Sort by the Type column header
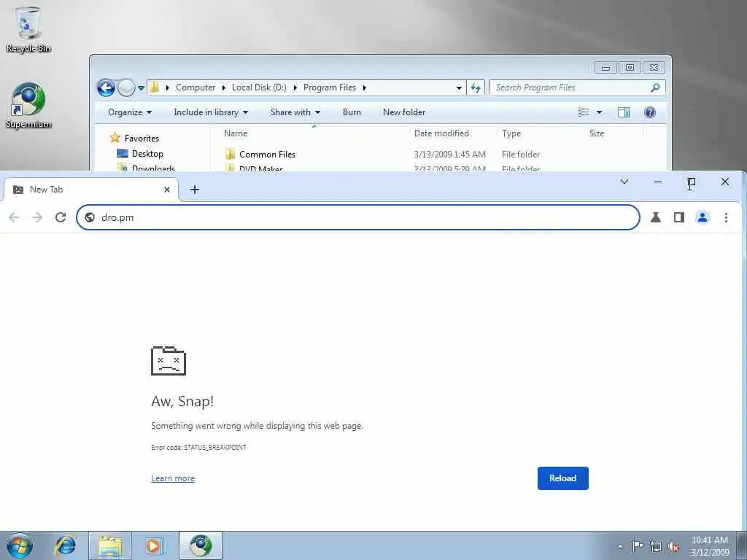747x560 pixels. 511,133
